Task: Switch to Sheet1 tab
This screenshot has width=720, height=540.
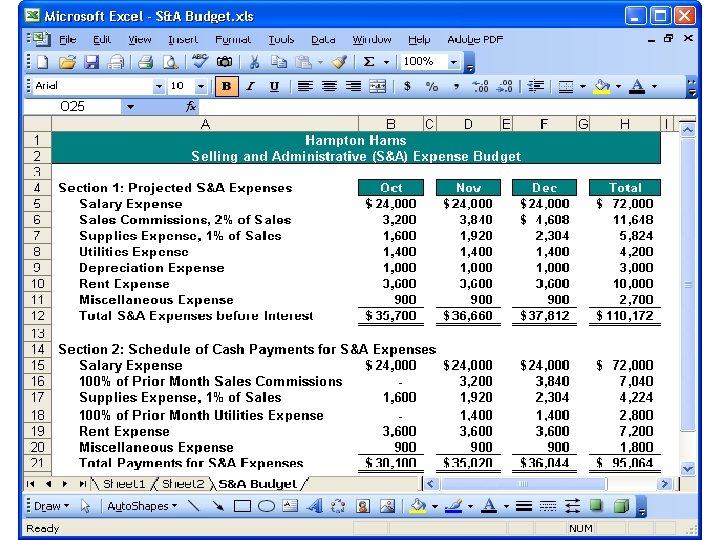Action: coord(124,484)
